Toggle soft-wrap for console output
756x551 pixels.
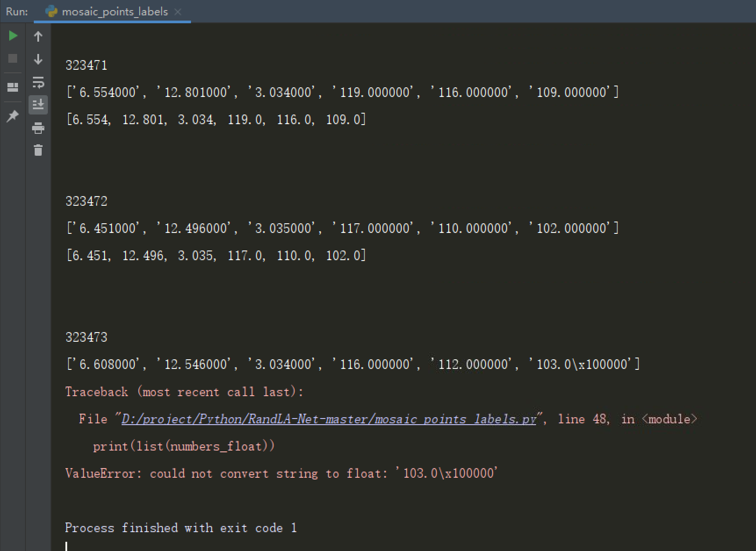click(x=38, y=82)
